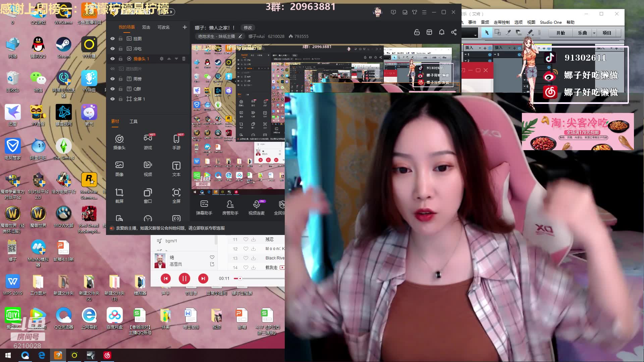Image resolution: width=644 pixels, height=362 pixels.
Task: Add a 文本 text source
Action: click(176, 169)
